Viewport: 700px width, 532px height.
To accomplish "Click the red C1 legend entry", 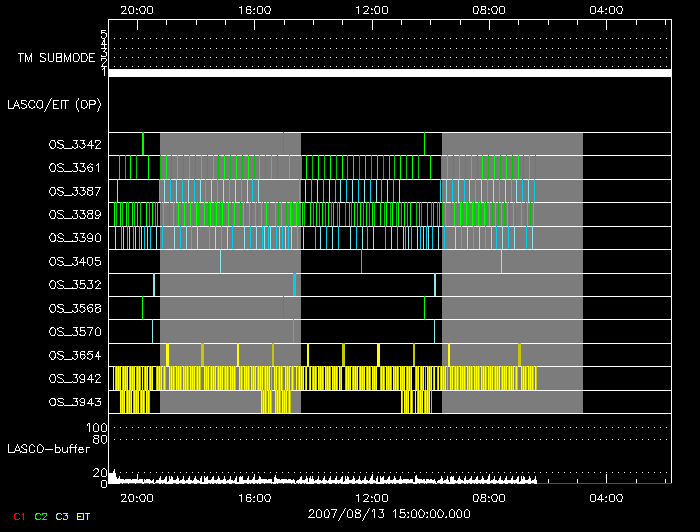I will (16, 516).
